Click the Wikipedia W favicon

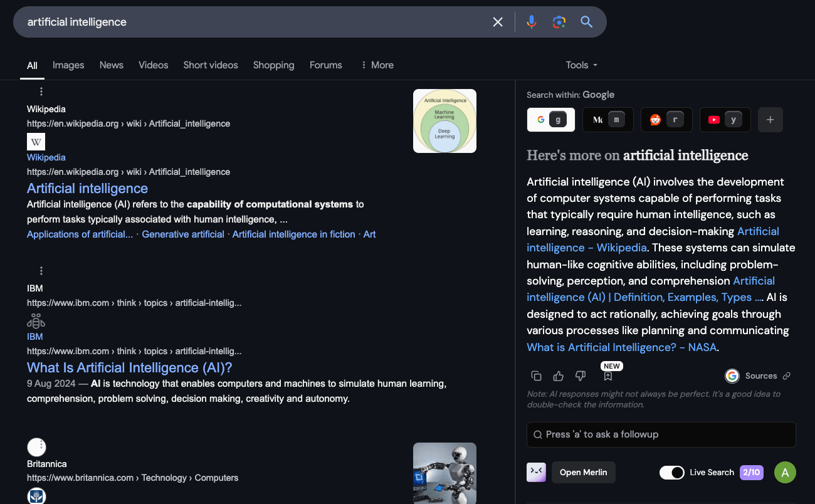click(x=36, y=142)
